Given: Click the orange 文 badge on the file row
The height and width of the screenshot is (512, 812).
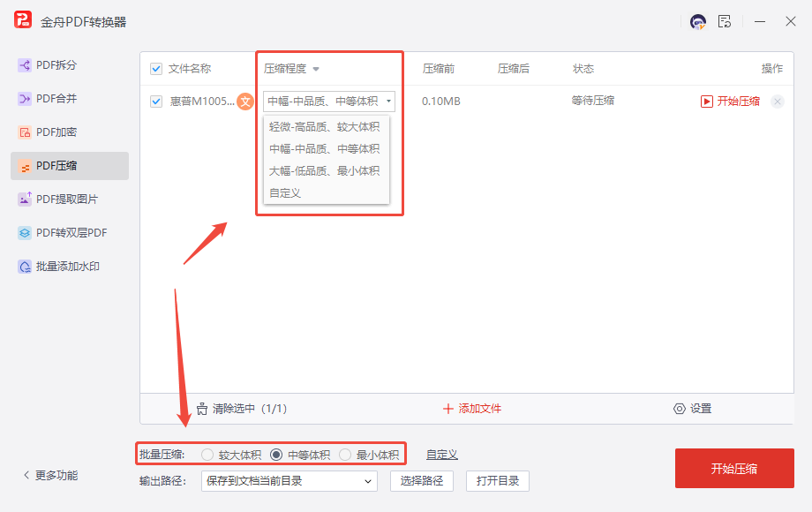Looking at the screenshot, I should click(x=245, y=102).
